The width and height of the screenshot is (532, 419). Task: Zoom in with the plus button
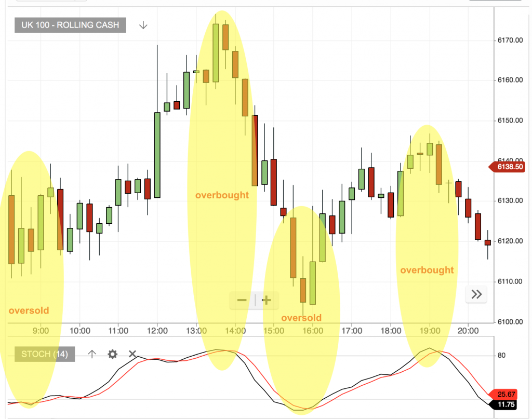pos(267,300)
